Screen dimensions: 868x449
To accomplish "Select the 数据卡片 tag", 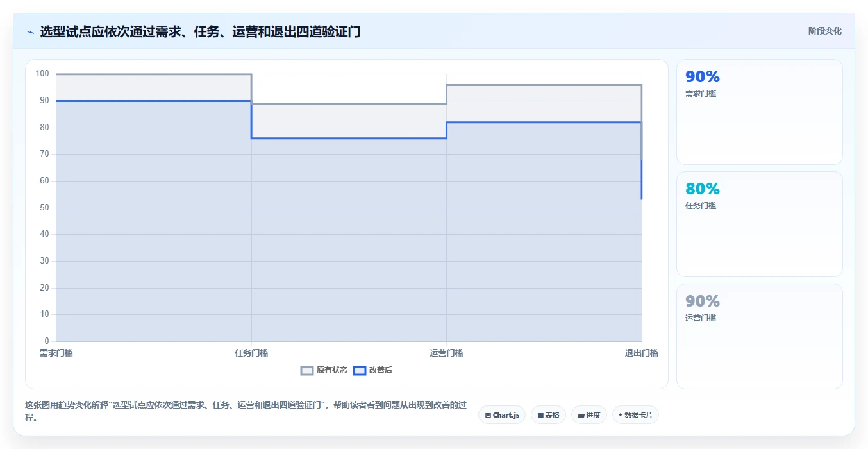I will pos(635,415).
